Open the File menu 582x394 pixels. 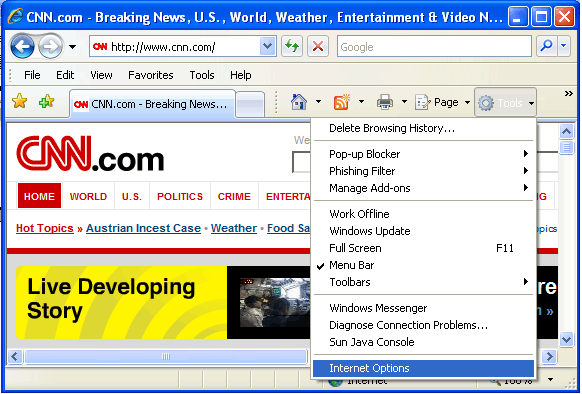click(x=32, y=75)
